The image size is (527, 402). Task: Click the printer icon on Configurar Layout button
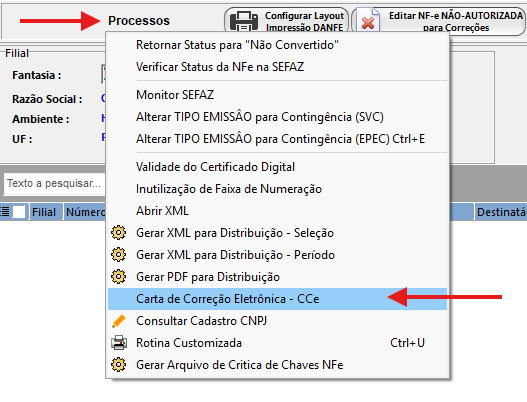tap(244, 21)
